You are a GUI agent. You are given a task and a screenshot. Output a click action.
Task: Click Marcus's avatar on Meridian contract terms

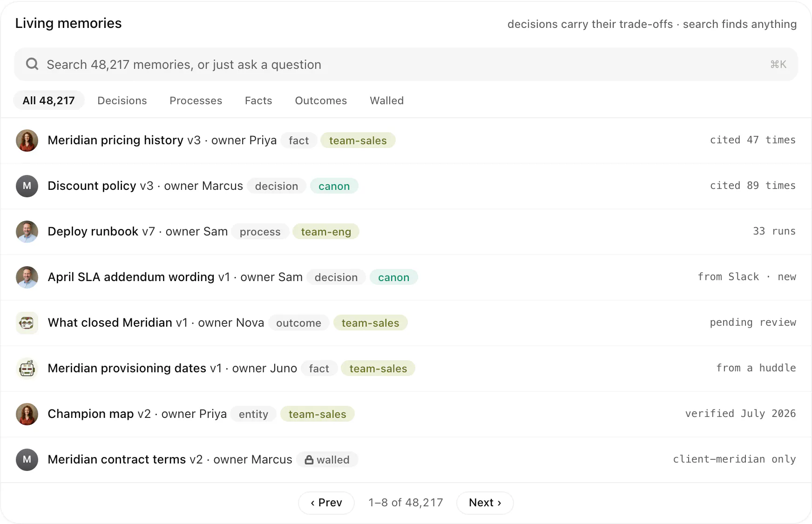[x=27, y=460]
